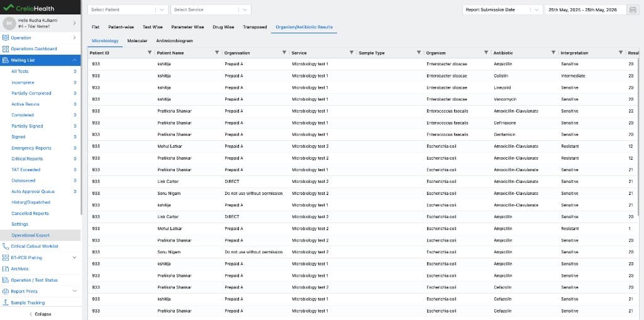The height and width of the screenshot is (320, 644).
Task: Expand RT-PCR Plating chevron
Action: (x=74, y=258)
